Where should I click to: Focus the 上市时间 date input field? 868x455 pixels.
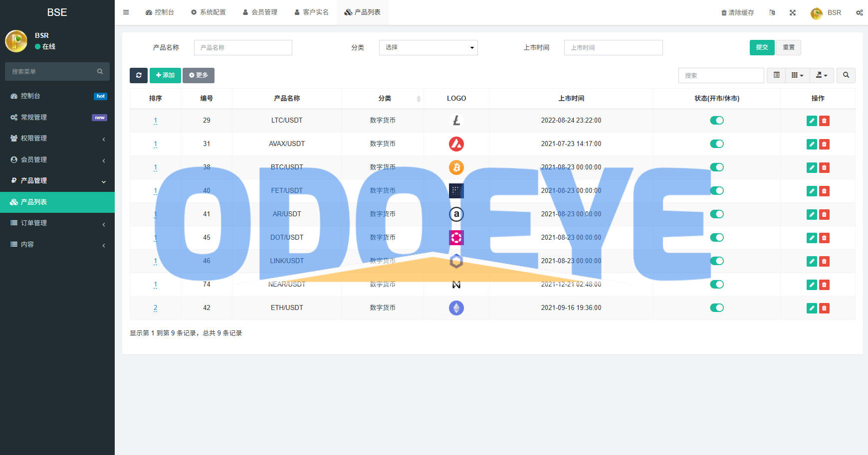coord(614,47)
